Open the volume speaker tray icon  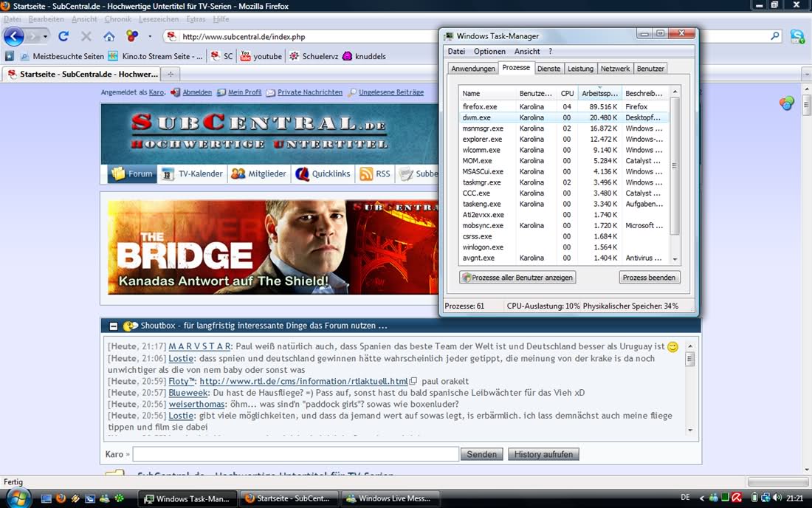pos(777,498)
